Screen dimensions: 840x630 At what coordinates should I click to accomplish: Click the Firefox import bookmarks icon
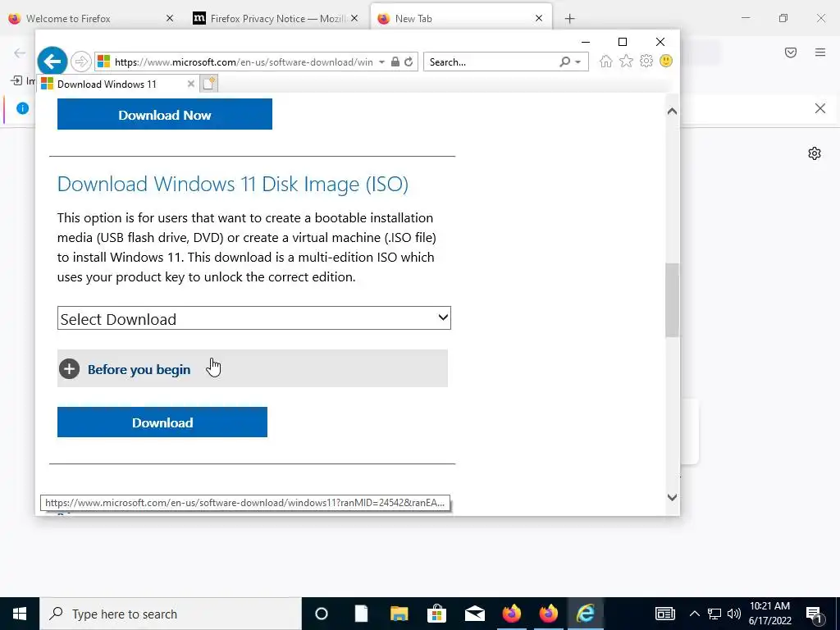click(x=16, y=81)
